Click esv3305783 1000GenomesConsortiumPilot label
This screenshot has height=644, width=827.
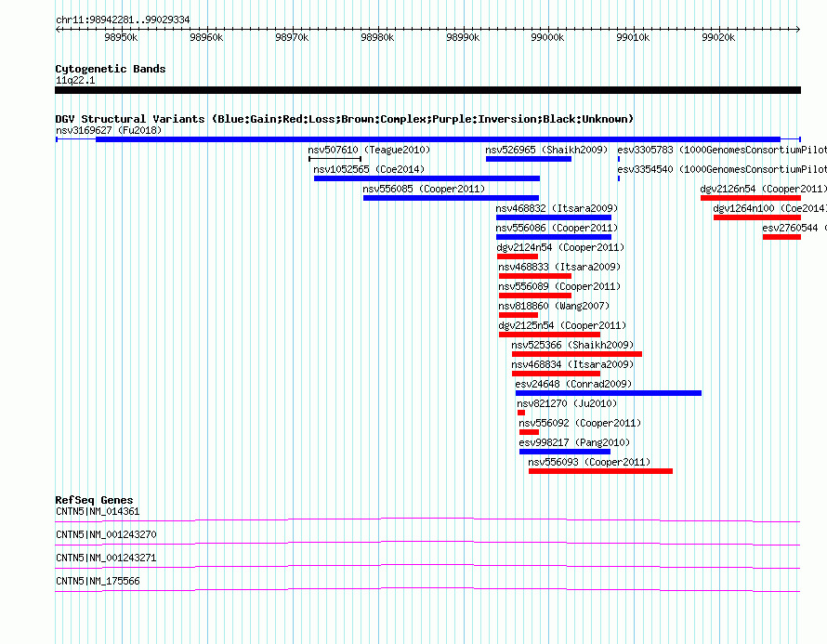pos(722,150)
